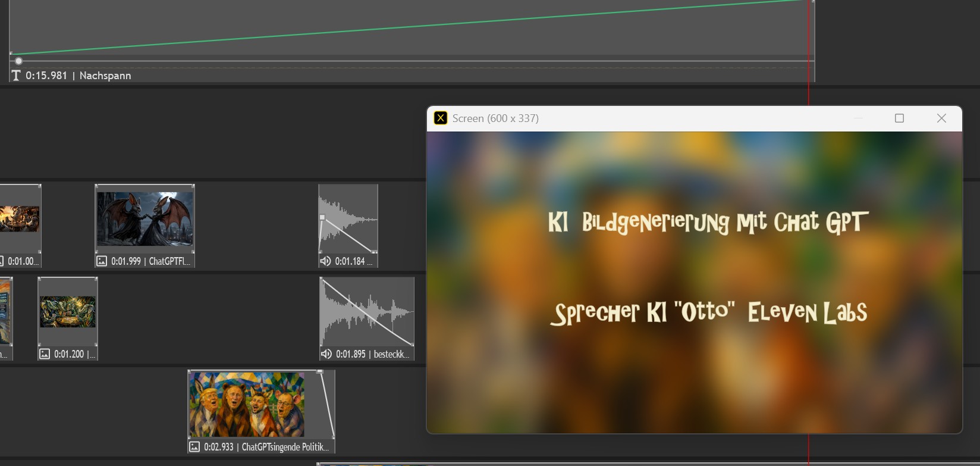Click image icon on 0:01.999 ChatGPTFl clip
Image resolution: width=980 pixels, height=466 pixels.
click(102, 261)
